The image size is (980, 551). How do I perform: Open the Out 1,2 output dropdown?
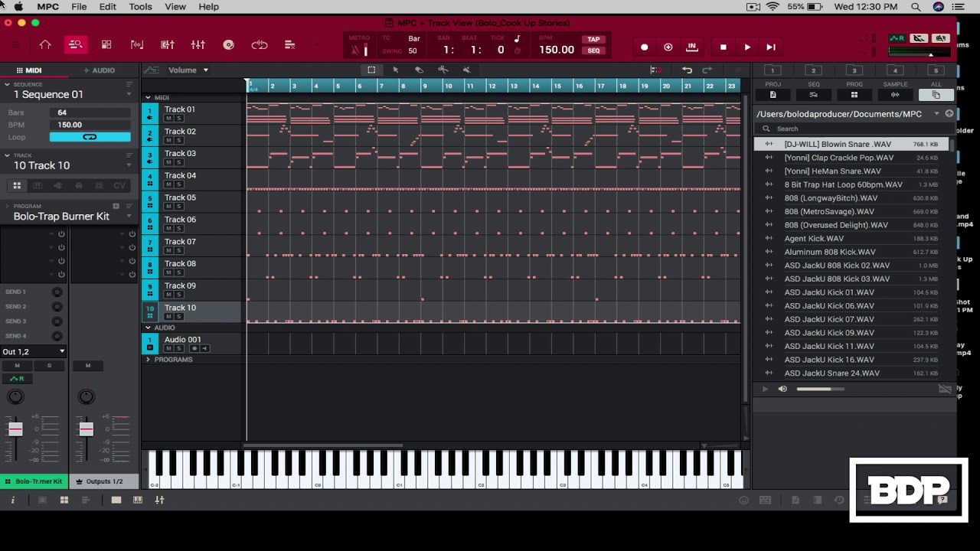(34, 351)
